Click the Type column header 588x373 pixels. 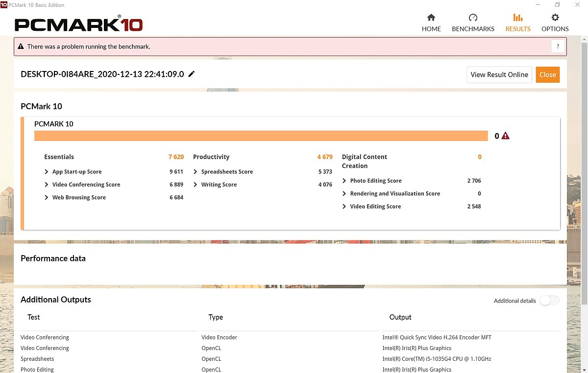coord(216,317)
